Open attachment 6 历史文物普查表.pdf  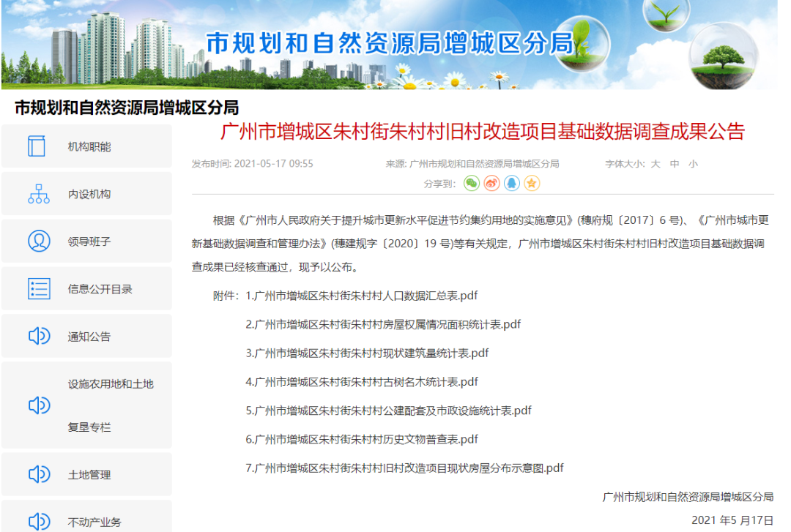tap(362, 439)
